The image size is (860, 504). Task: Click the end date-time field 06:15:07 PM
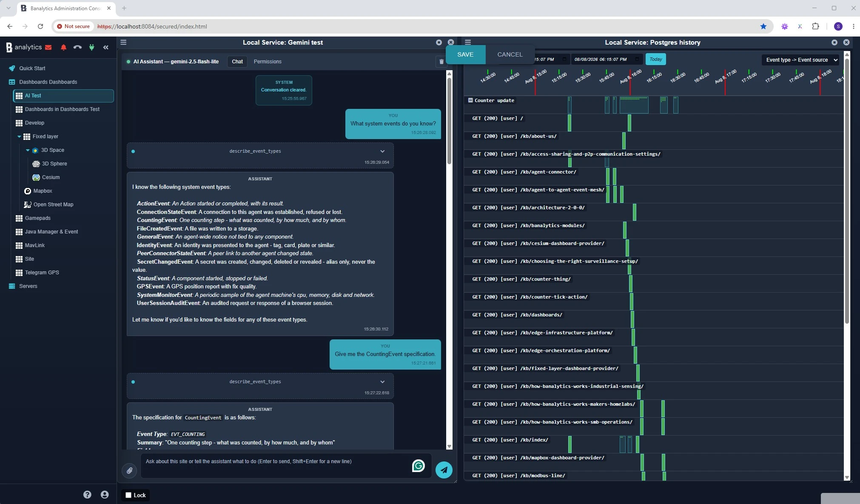point(607,59)
